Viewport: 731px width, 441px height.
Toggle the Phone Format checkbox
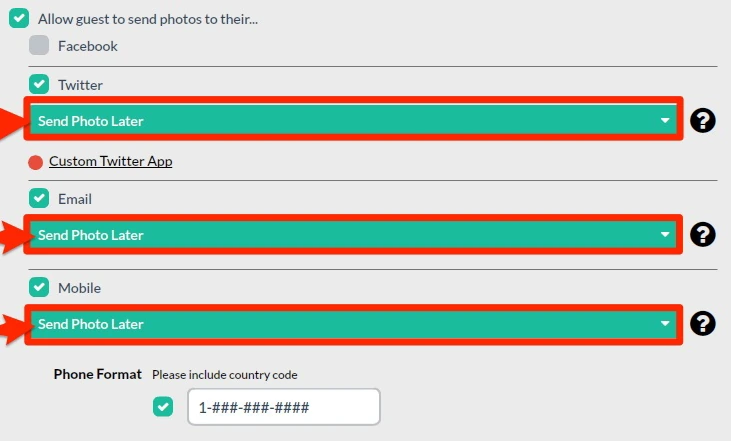[163, 407]
